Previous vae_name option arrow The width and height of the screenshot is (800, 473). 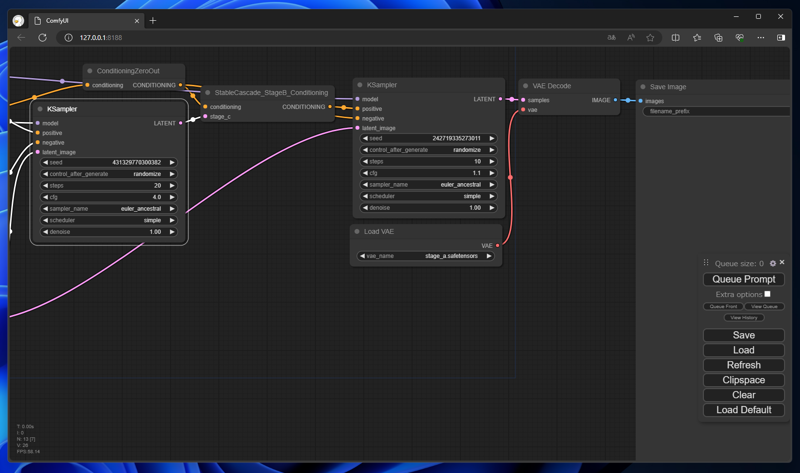pyautogui.click(x=362, y=256)
